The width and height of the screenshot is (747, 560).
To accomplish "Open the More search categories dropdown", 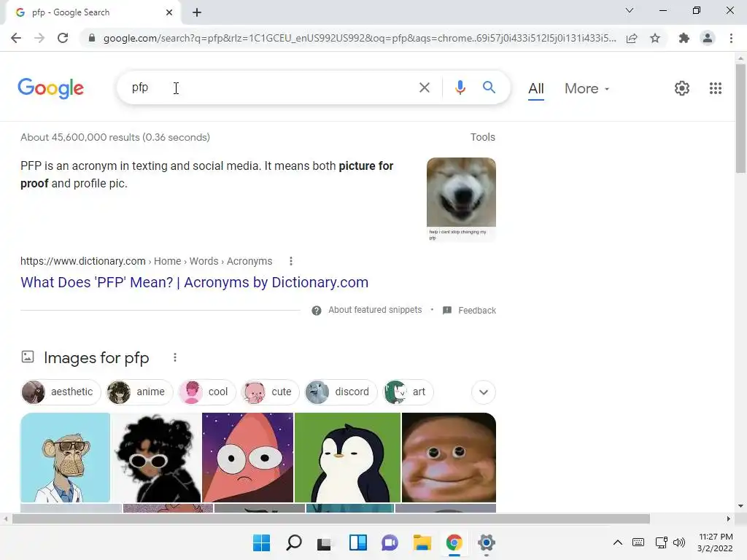I will pyautogui.click(x=587, y=88).
